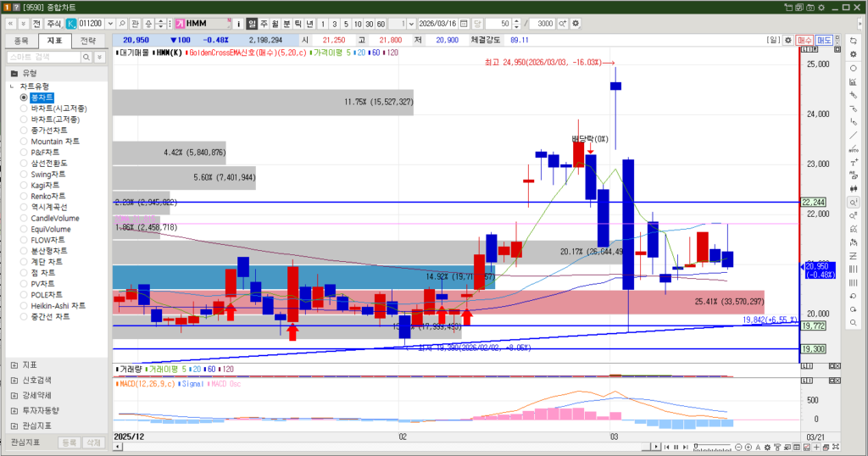Open chart settings gear beside 매수
Image resolution: width=868 pixels, height=456 pixels.
tap(787, 40)
